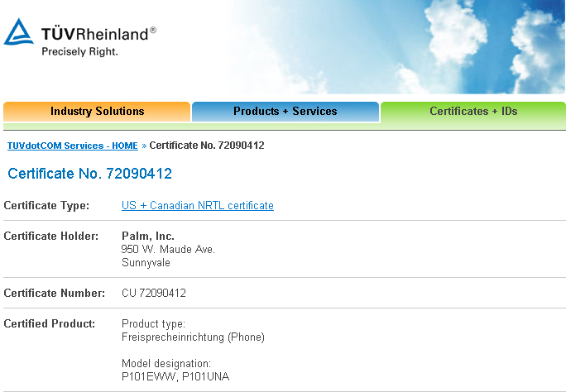The height and width of the screenshot is (392, 566).
Task: Click the TÜV Rheinland triangle logo
Action: point(19,31)
